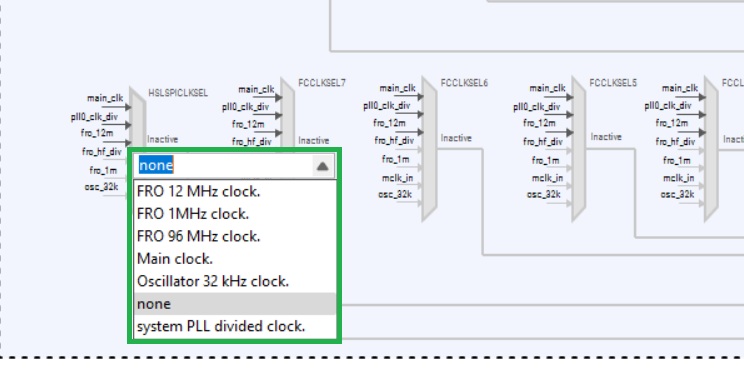
Task: Collapse the clock source dropdown arrow
Action: click(x=323, y=166)
